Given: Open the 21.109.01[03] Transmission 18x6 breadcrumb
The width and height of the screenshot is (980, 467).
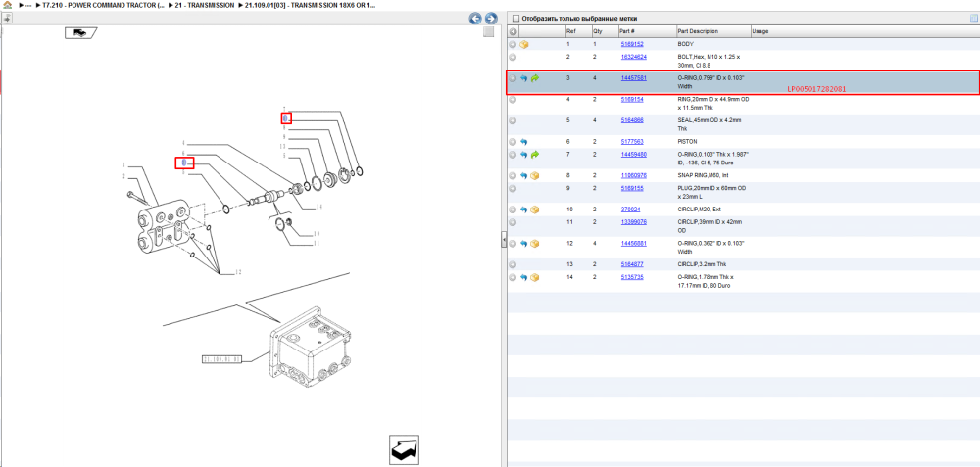Looking at the screenshot, I should click(311, 5).
